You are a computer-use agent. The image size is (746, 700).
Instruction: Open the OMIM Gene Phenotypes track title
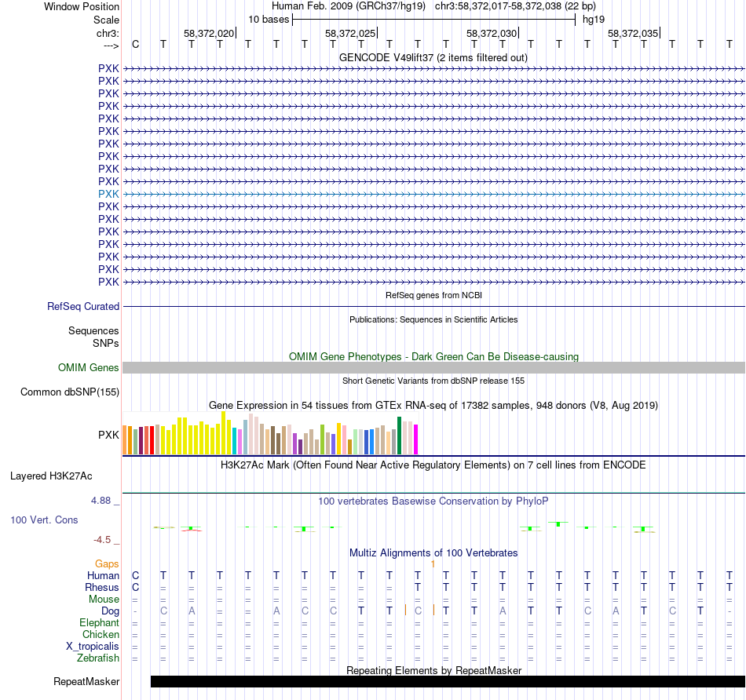pos(433,356)
